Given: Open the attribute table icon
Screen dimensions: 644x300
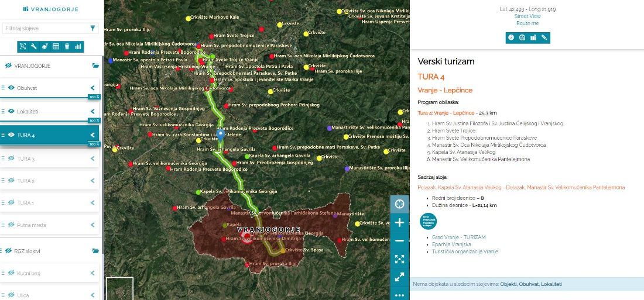Looking at the screenshot, I should pyautogui.click(x=56, y=46).
